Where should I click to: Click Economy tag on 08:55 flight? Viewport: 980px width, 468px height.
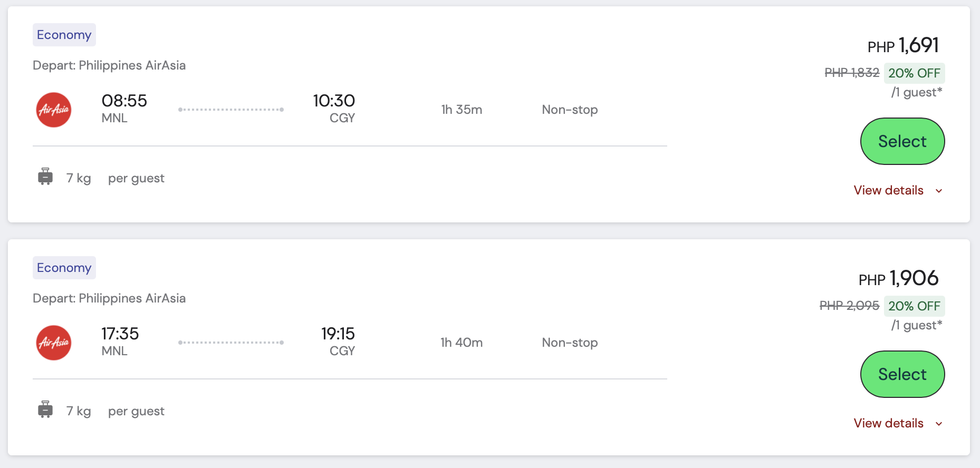[x=64, y=35]
